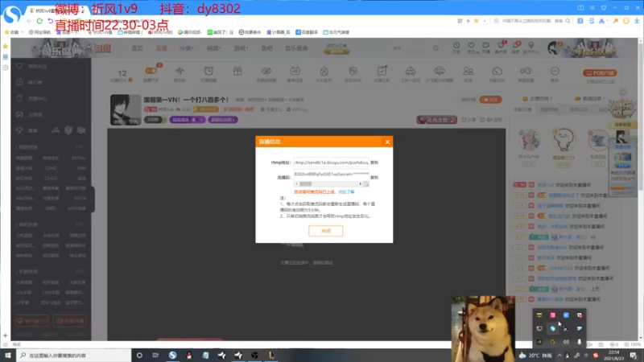Collapse the system tray overflow chevron

(559, 356)
